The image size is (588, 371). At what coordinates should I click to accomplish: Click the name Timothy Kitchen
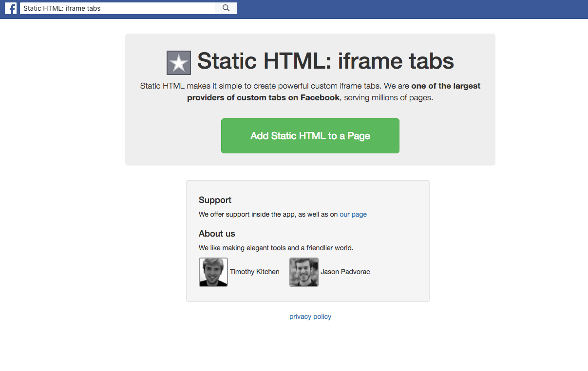click(x=255, y=272)
